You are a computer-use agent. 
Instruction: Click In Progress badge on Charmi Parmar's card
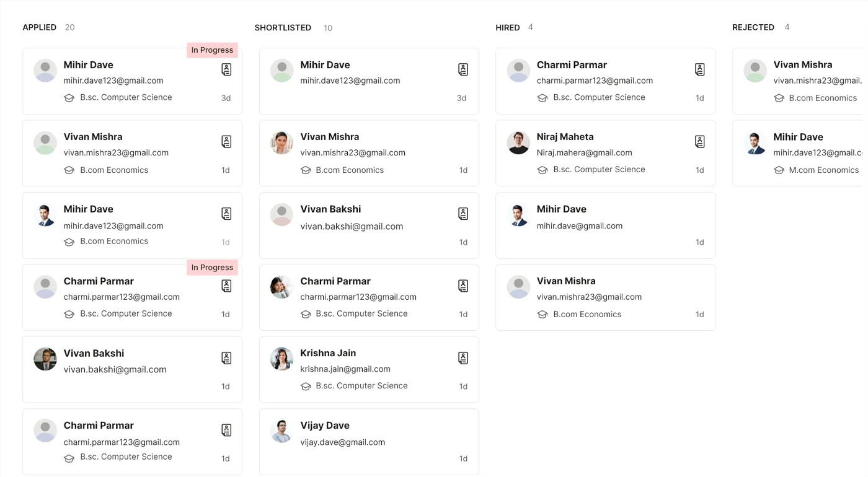(x=212, y=268)
